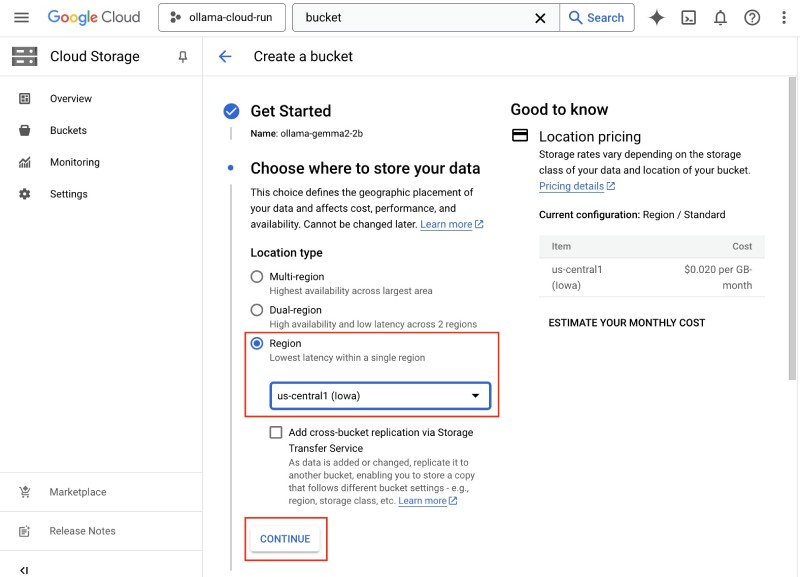Image resolution: width=800 pixels, height=577 pixels.
Task: Open the ollama-cloud-run project picker
Action: click(x=222, y=18)
